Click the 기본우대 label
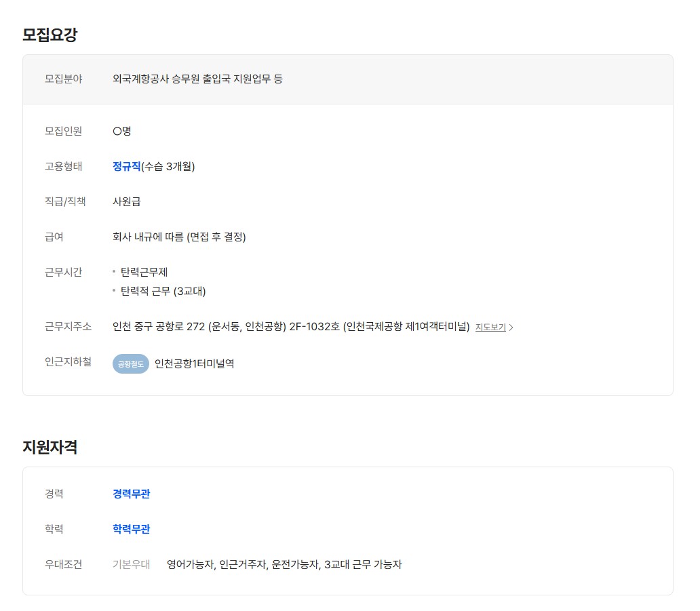The width and height of the screenshot is (700, 611). 131,564
